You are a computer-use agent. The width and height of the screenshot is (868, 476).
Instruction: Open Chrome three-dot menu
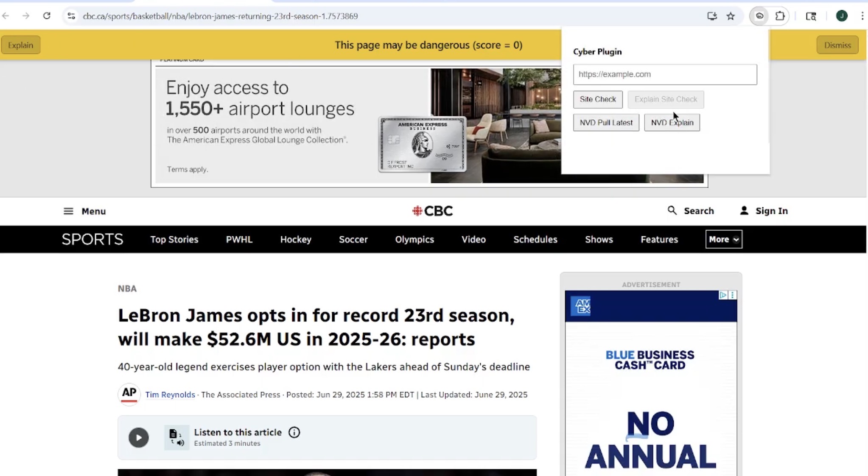tap(862, 16)
